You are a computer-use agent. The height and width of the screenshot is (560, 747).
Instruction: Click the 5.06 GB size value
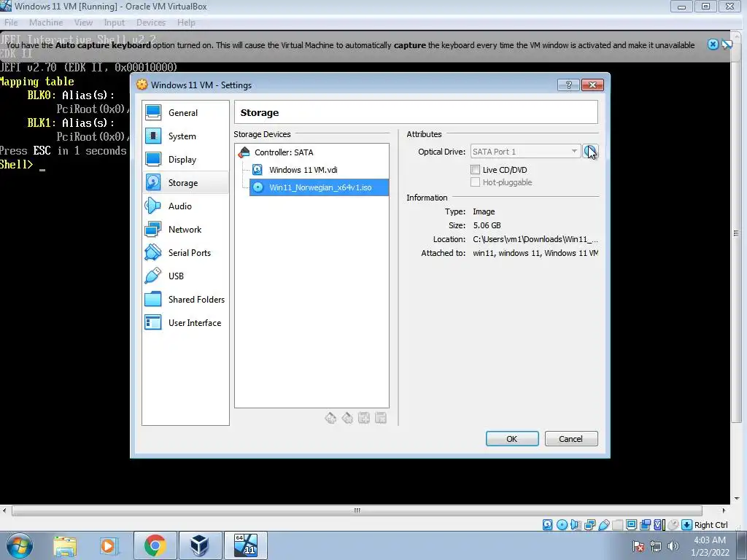pyautogui.click(x=487, y=225)
